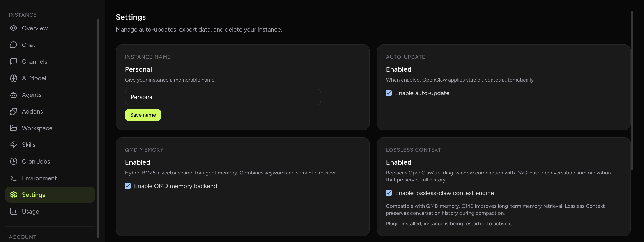The width and height of the screenshot is (644, 242).
Task: Click the Settings gear icon
Action: [x=14, y=194]
